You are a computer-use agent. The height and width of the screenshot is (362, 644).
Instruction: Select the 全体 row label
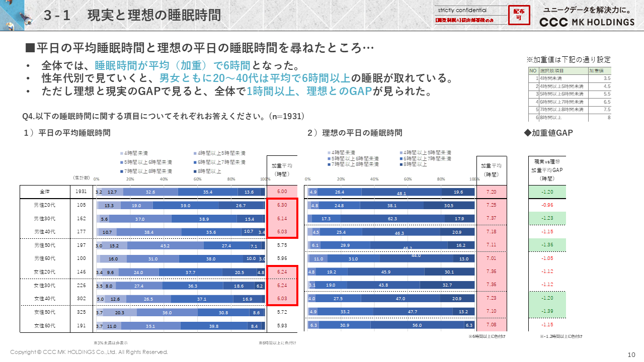tap(45, 192)
